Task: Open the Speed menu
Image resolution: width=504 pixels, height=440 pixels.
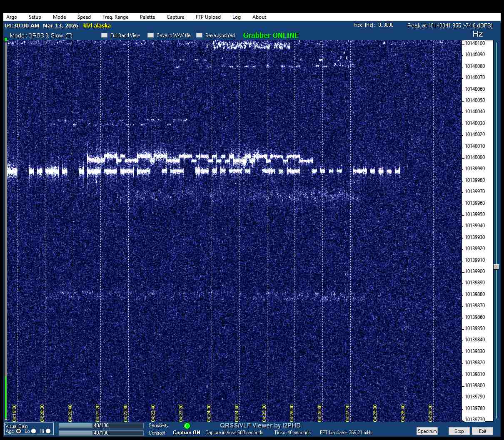Action: coord(84,17)
